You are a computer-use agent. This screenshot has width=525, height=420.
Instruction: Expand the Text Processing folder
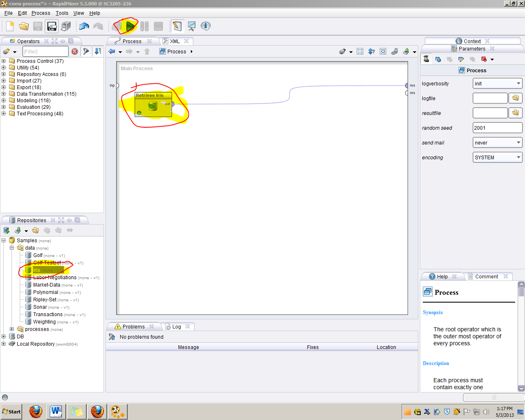(x=4, y=113)
